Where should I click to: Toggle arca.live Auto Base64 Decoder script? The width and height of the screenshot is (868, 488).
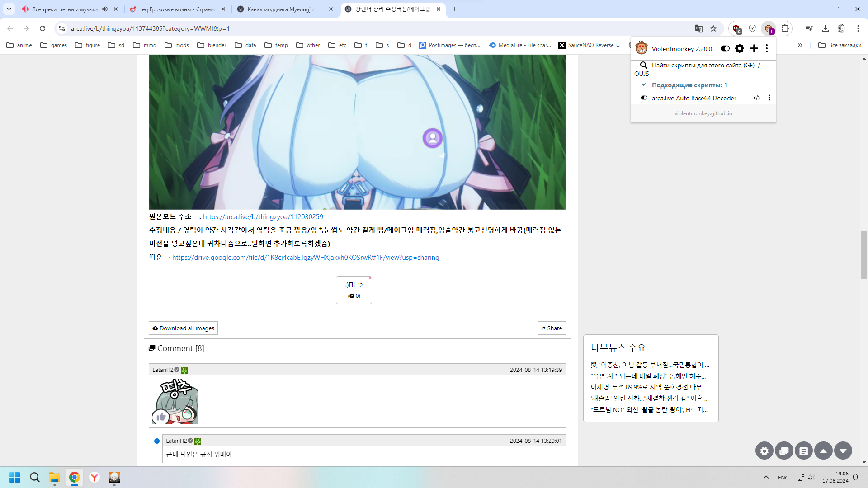point(644,98)
